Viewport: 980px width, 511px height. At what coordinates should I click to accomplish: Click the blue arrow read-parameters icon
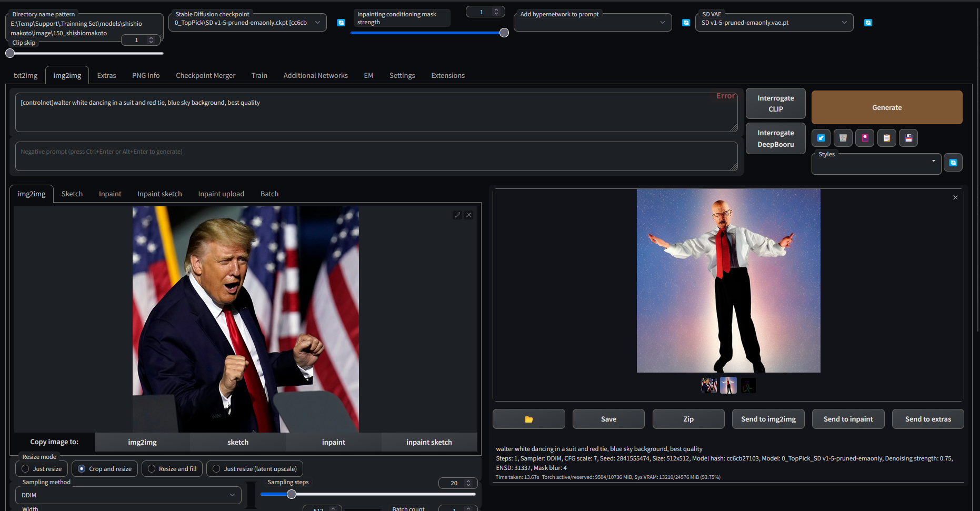point(821,138)
